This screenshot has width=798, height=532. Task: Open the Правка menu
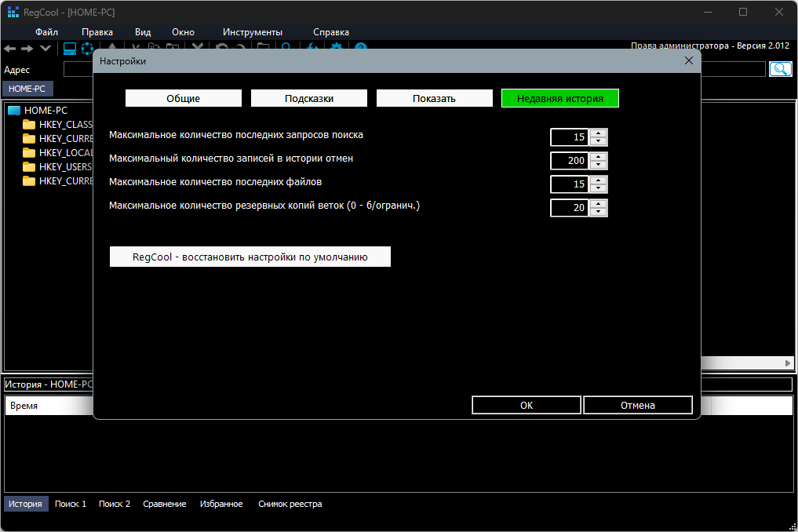(97, 32)
